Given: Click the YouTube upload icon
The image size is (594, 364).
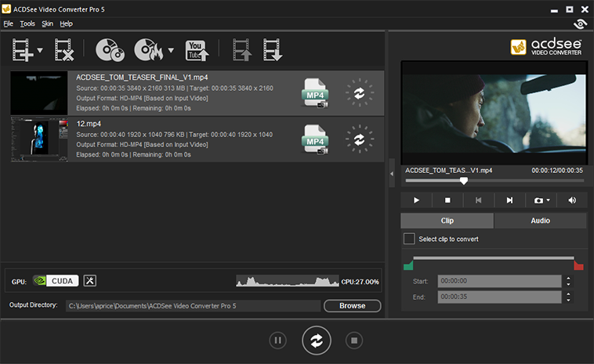Looking at the screenshot, I should (x=197, y=51).
